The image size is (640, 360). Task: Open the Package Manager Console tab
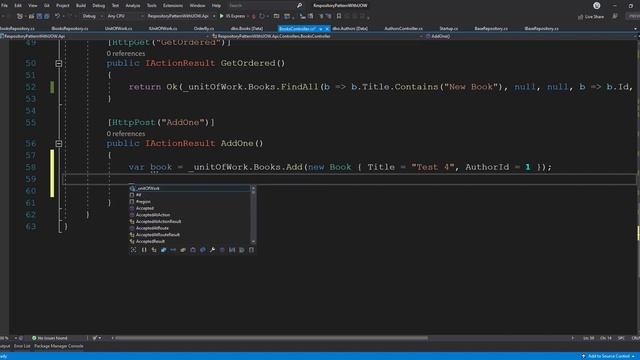[x=59, y=346]
